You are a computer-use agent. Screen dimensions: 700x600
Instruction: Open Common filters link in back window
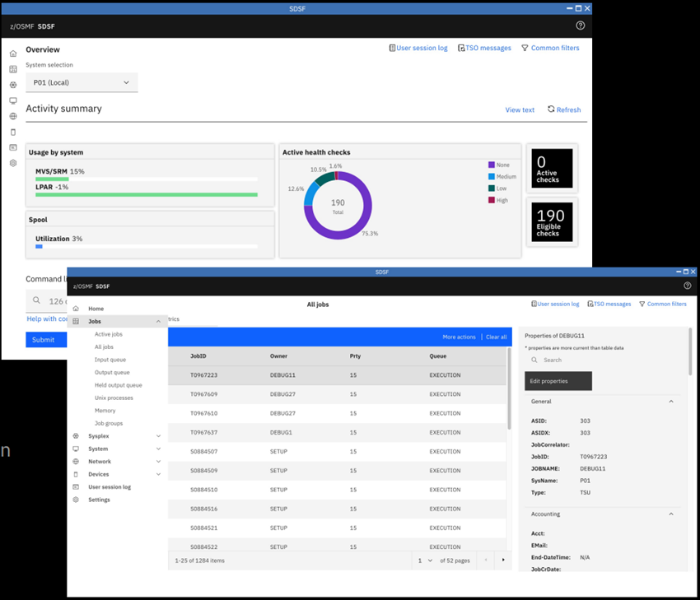(550, 48)
